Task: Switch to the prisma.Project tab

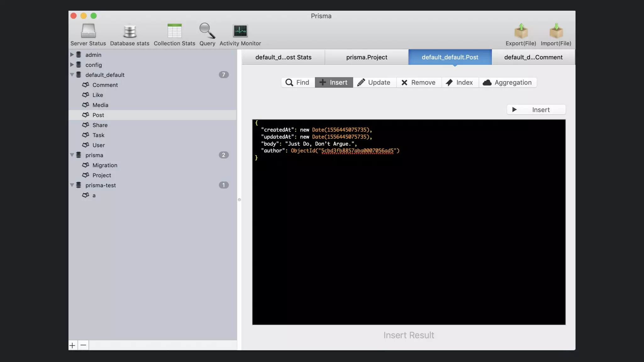Action: tap(367, 57)
